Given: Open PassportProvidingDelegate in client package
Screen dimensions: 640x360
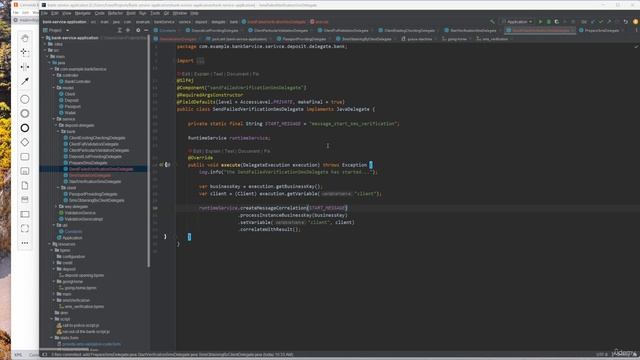Looking at the screenshot, I should [93, 194].
